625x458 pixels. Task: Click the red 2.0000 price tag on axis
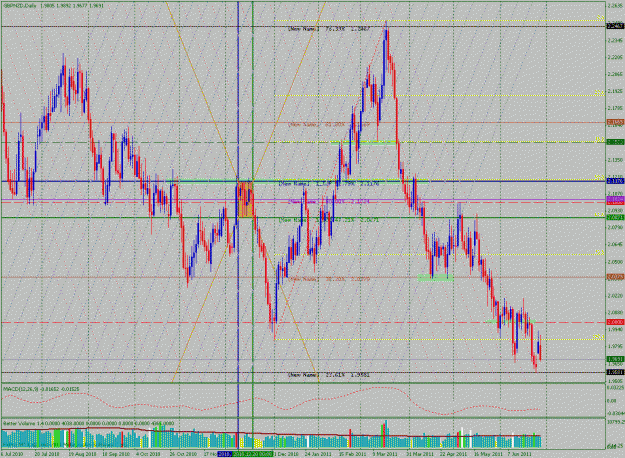(x=615, y=322)
